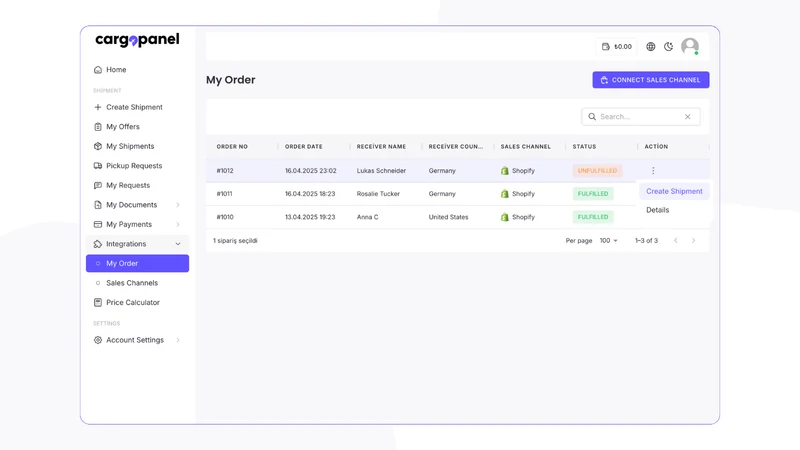
Task: Click the My Payments card icon
Action: tap(98, 224)
